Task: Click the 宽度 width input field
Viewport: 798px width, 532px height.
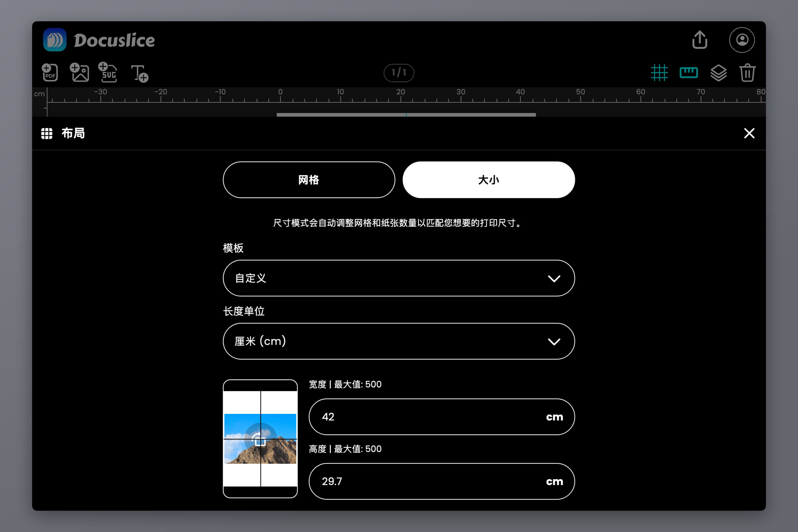Action: pos(442,417)
